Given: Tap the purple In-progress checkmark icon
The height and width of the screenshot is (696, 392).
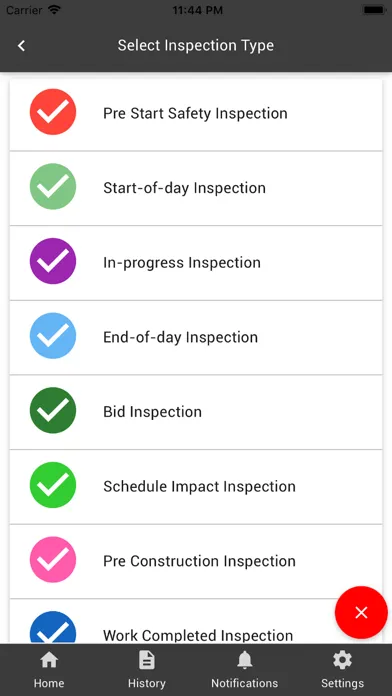Looking at the screenshot, I should coord(53,261).
